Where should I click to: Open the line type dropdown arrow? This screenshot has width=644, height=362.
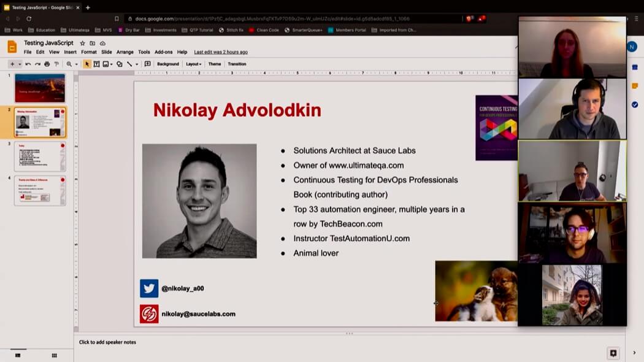click(x=137, y=64)
